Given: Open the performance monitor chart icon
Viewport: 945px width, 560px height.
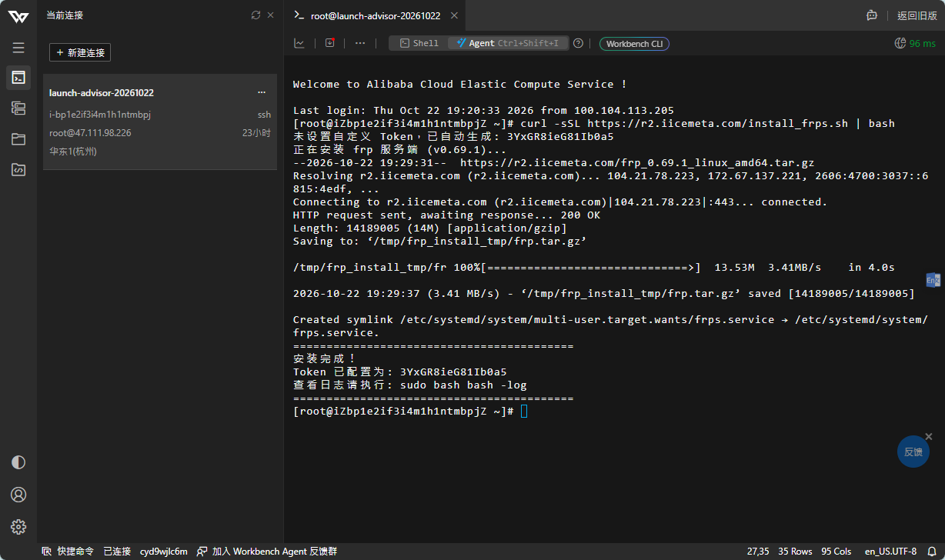Looking at the screenshot, I should point(299,43).
